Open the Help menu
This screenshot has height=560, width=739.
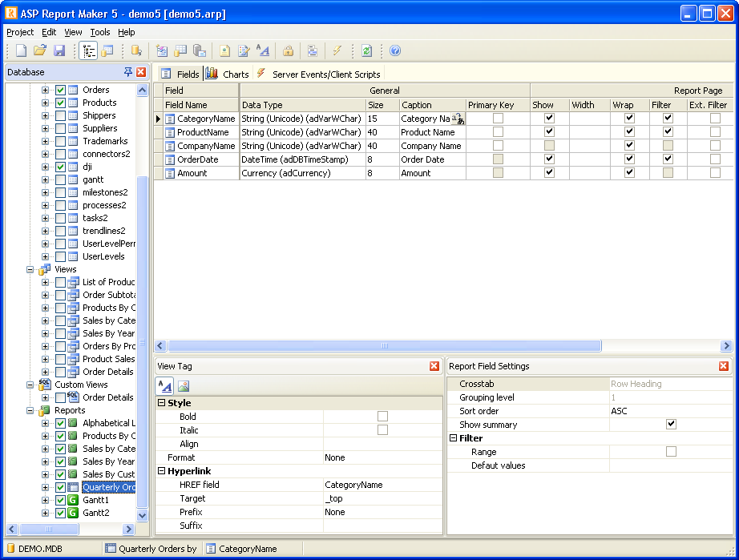(x=127, y=32)
